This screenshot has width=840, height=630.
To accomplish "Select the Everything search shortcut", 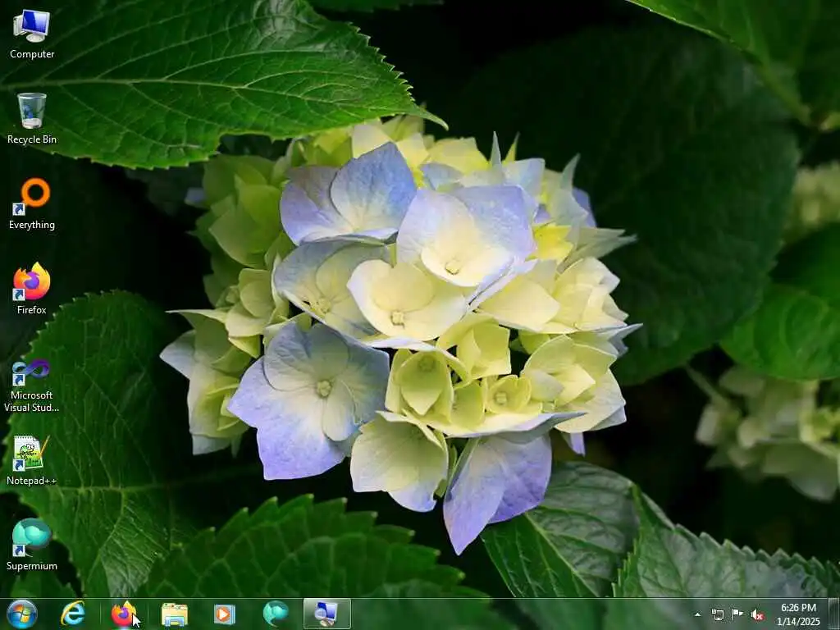I will click(32, 204).
